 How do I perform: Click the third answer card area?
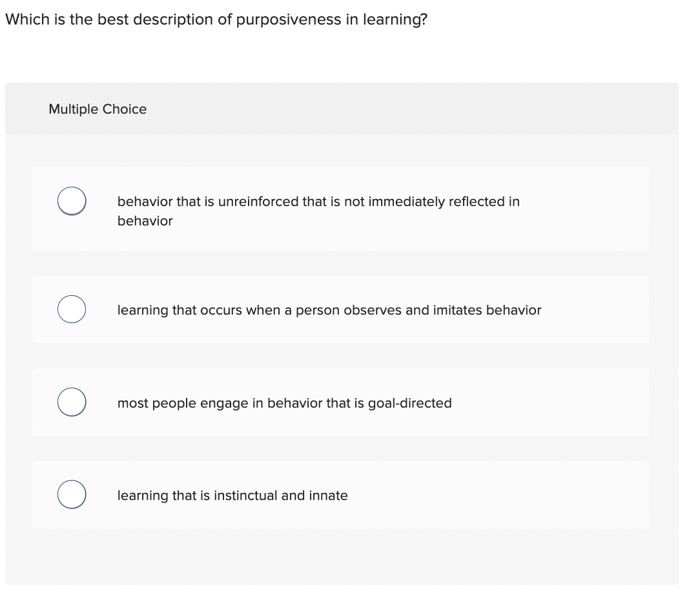(340, 402)
